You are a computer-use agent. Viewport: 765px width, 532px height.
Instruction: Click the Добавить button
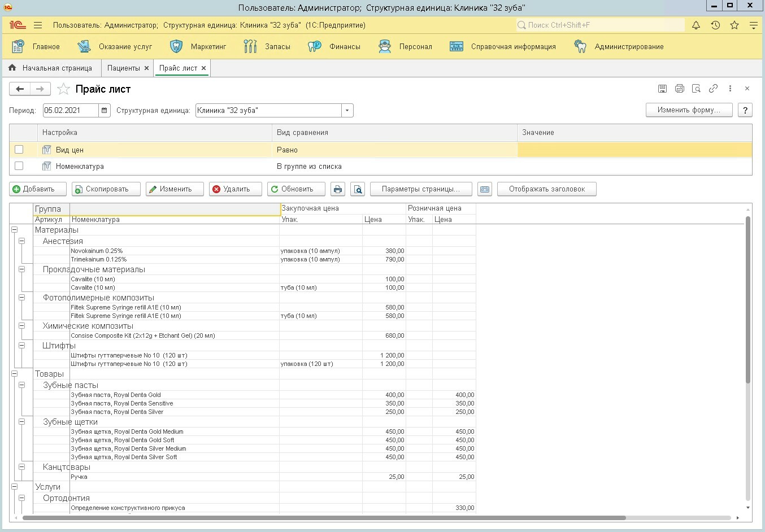tap(38, 189)
